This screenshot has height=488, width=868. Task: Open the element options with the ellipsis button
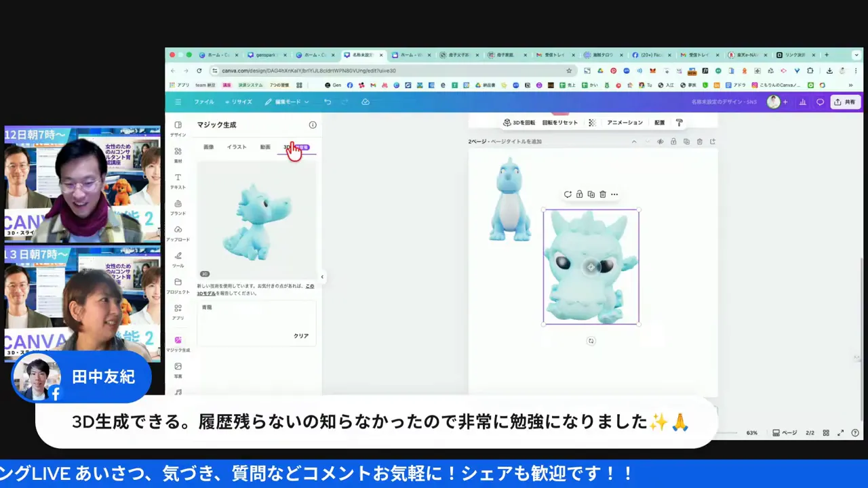(x=614, y=195)
